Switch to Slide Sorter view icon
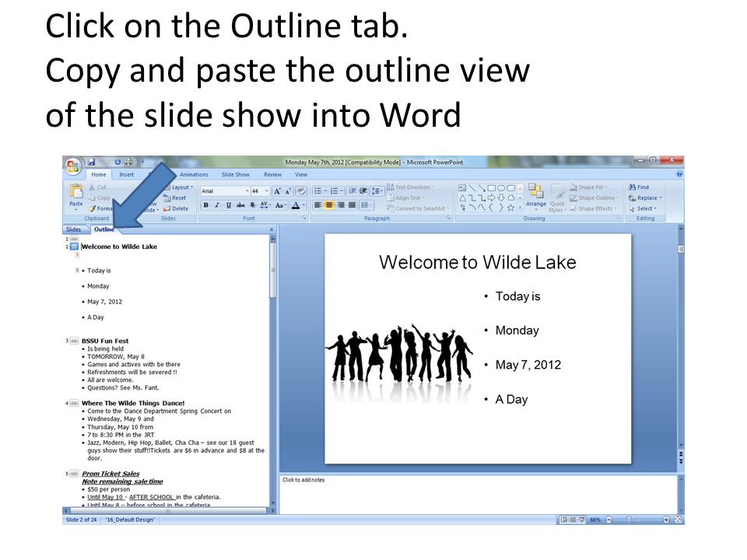747x560 pixels. pyautogui.click(x=573, y=520)
